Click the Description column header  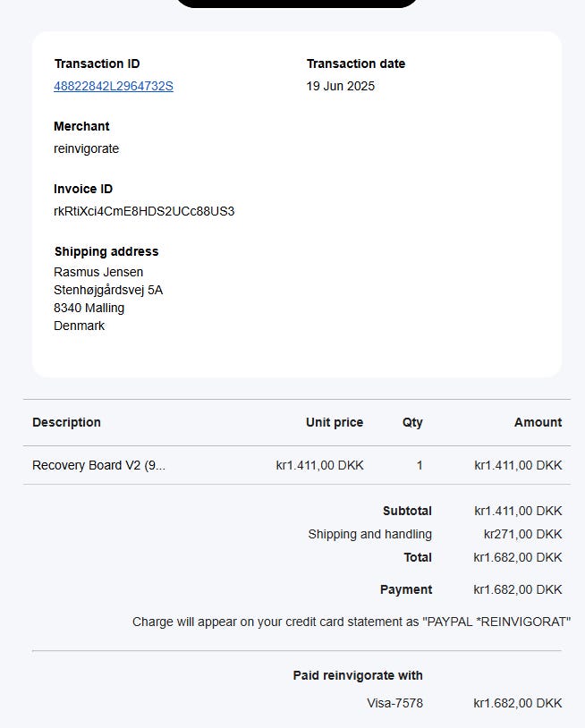66,422
